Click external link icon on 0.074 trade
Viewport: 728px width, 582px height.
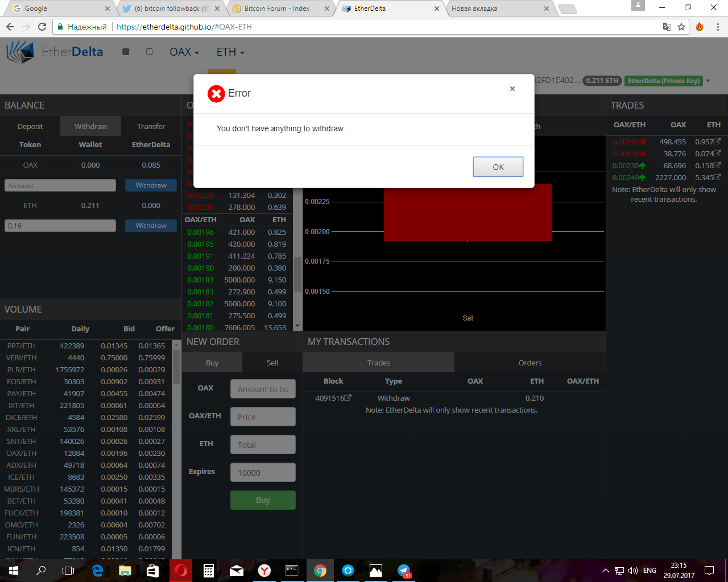click(718, 153)
